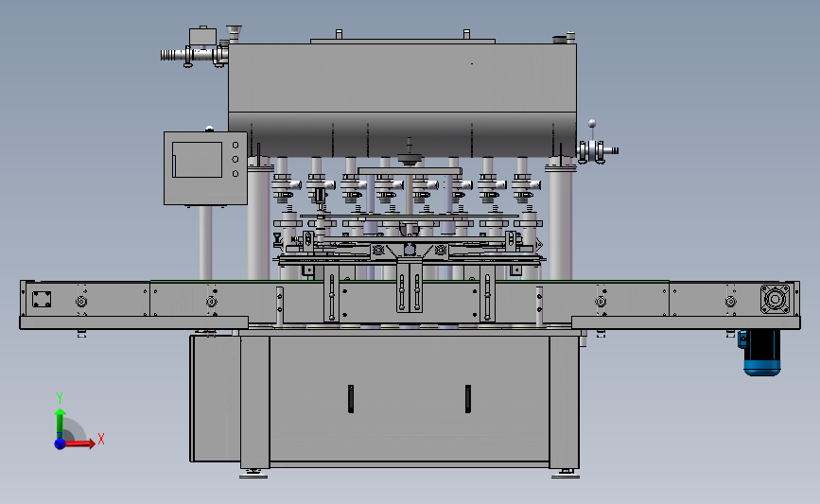
Task: Select the ribbed hose inlet fitting at top left
Action: (x=171, y=55)
